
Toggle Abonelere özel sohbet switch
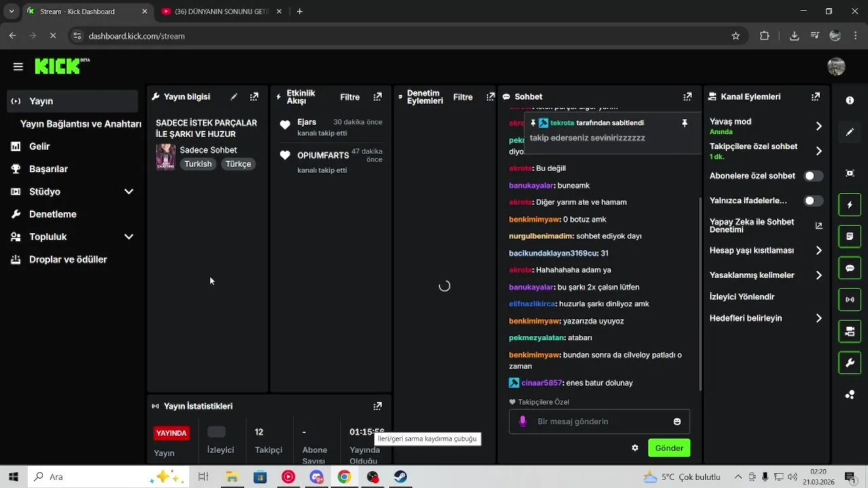click(x=813, y=176)
